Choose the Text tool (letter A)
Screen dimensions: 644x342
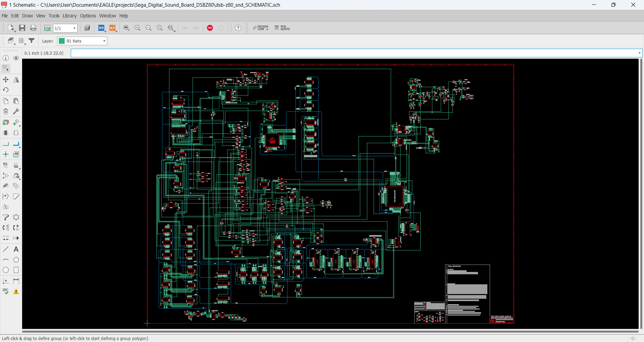(x=16, y=249)
